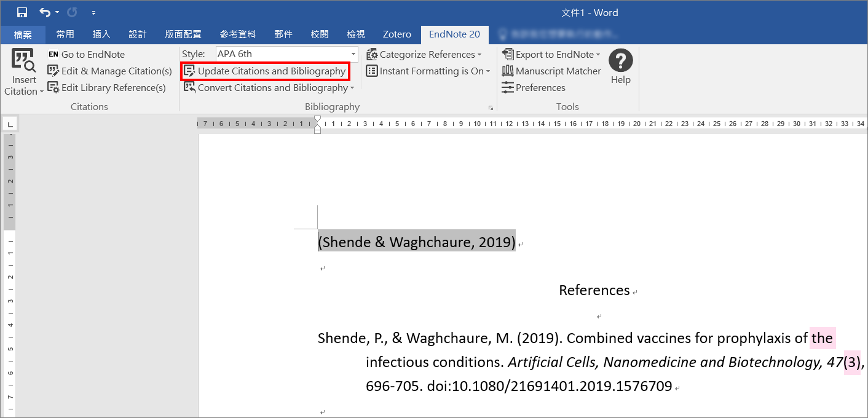This screenshot has height=418, width=868.
Task: Launch Manuscript Matcher
Action: coord(551,71)
